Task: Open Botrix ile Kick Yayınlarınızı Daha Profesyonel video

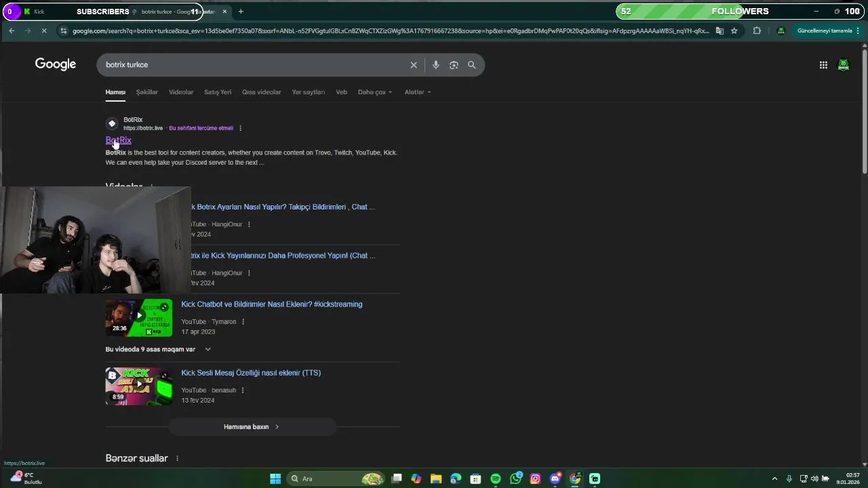Action: 283,256
